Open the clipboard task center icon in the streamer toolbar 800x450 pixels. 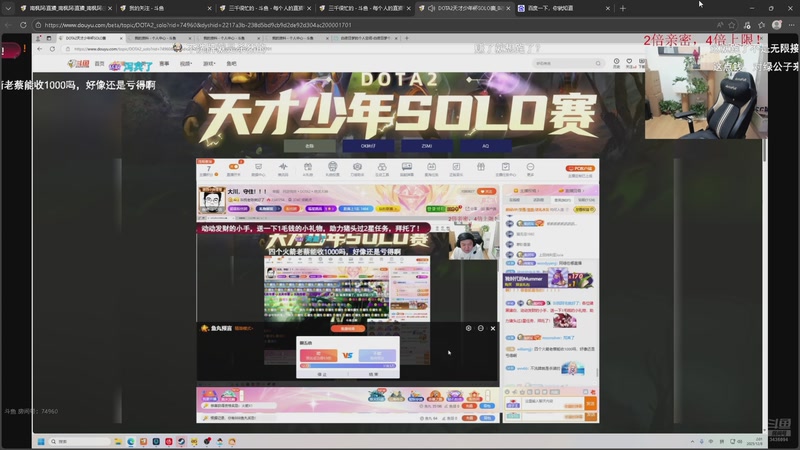click(x=506, y=167)
